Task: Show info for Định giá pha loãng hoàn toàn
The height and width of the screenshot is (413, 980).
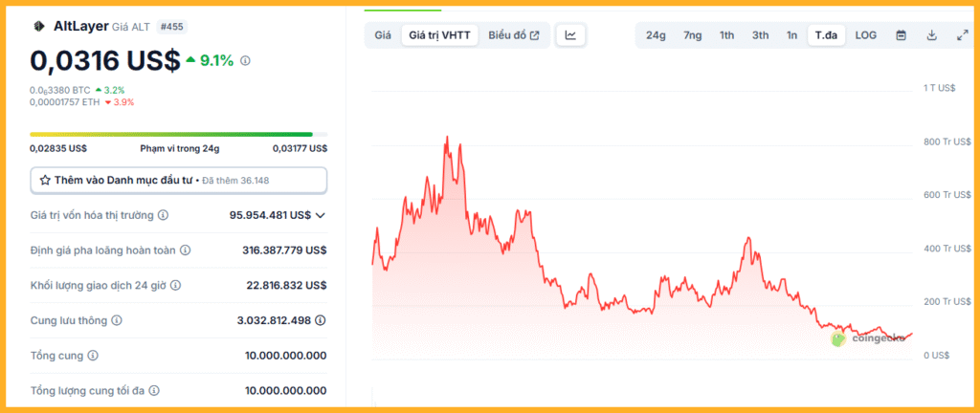Action: [x=186, y=250]
